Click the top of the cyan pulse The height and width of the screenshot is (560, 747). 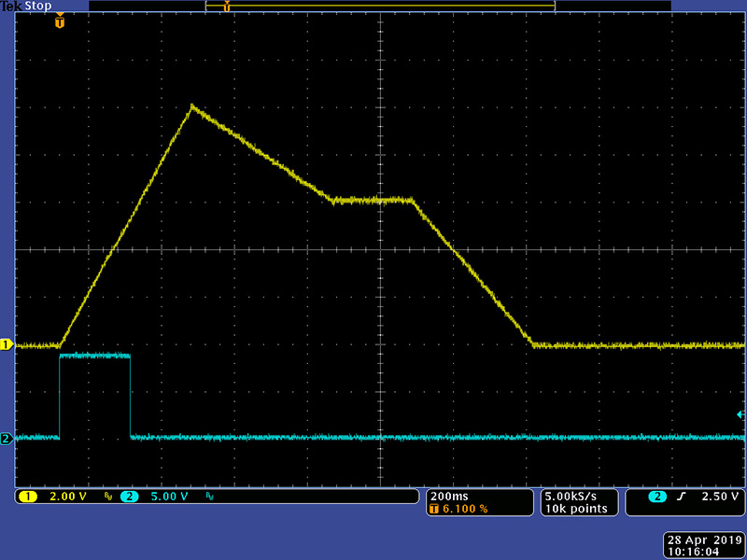94,356
